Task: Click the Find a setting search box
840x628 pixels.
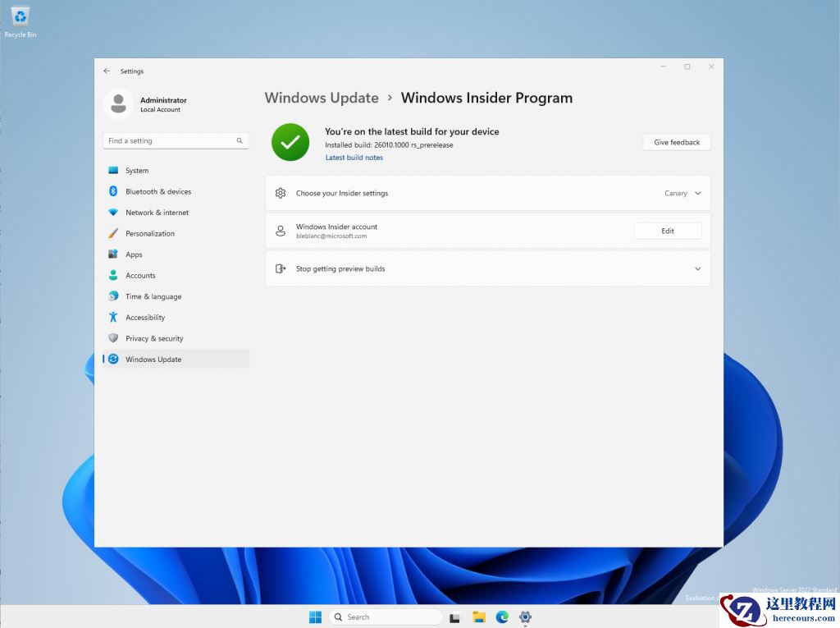Action: (x=176, y=140)
